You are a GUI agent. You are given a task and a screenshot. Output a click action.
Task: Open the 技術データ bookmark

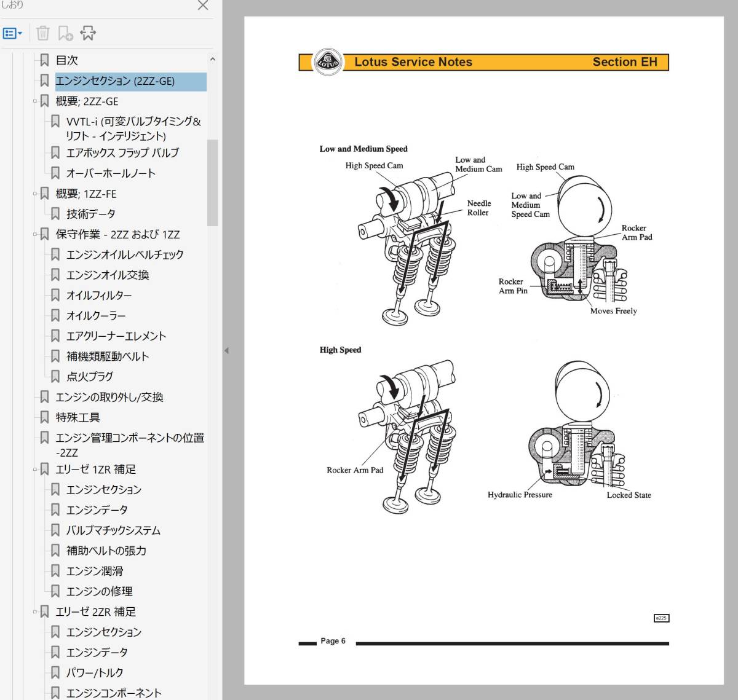(90, 214)
